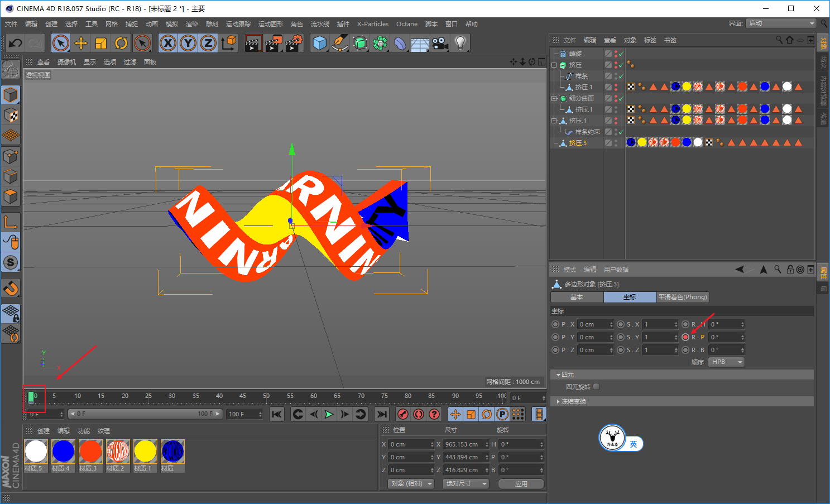Screen dimensions: 830x504
Task: Select the Scale tool in top toolbar
Action: click(101, 43)
